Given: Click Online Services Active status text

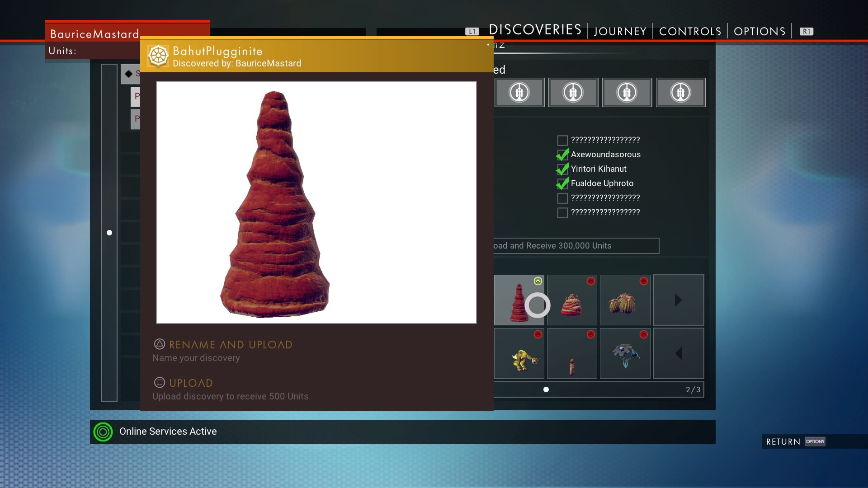Looking at the screenshot, I should [x=168, y=432].
